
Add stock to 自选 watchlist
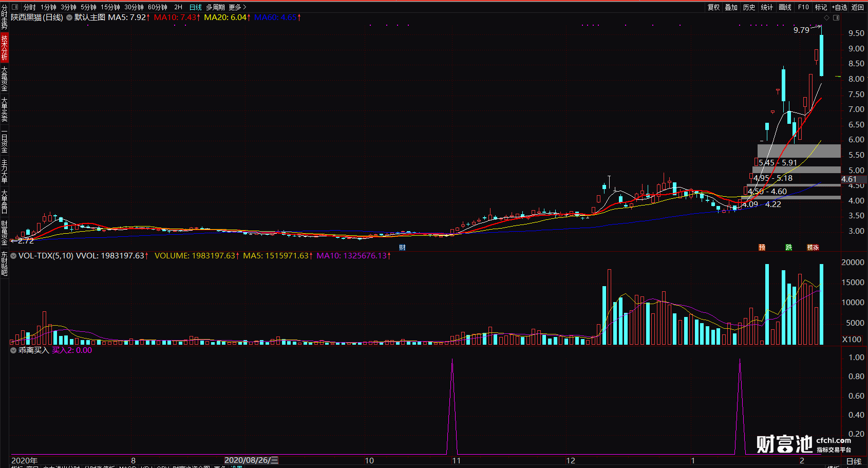pos(840,7)
